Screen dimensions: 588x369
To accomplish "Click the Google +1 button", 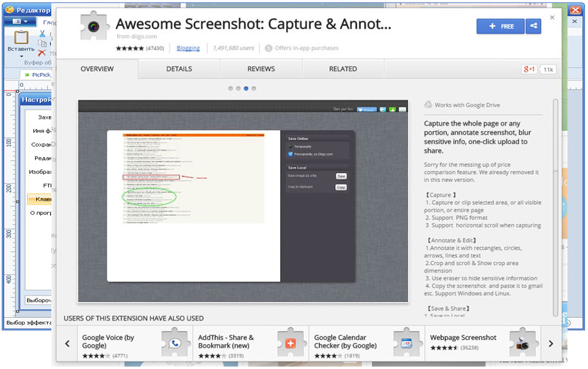I will 529,69.
